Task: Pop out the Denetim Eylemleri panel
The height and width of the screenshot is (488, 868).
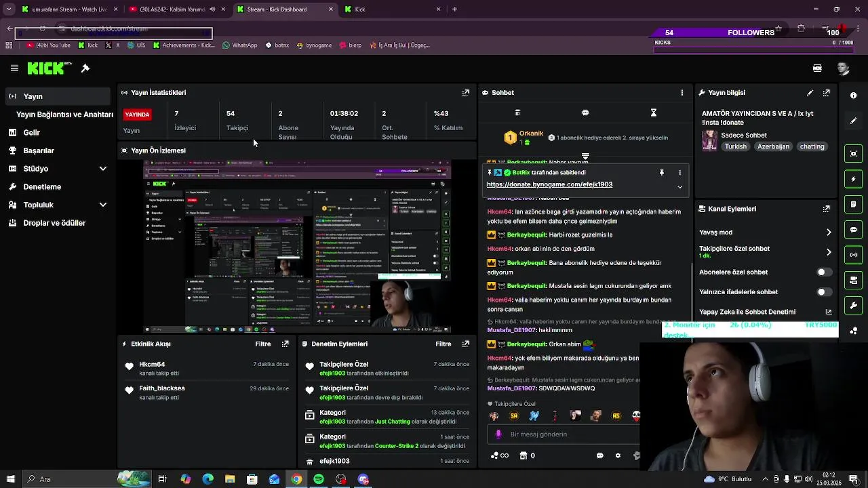Action: pyautogui.click(x=466, y=344)
